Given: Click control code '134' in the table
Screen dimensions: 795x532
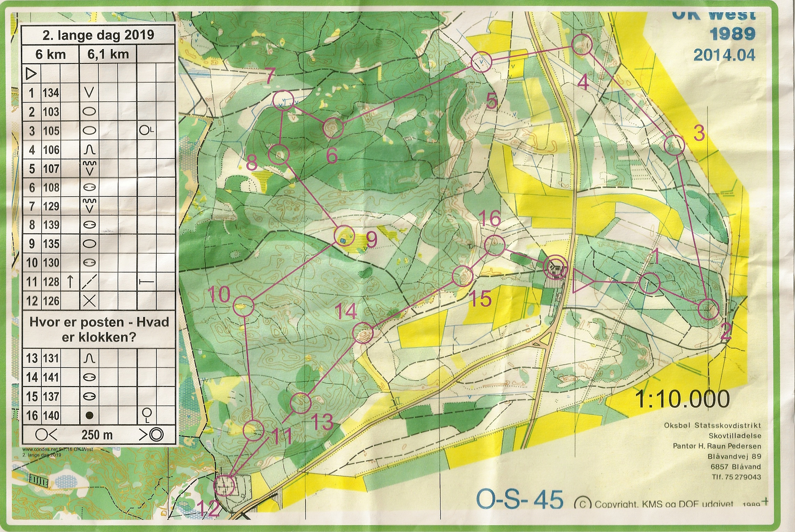Looking at the screenshot, I should 51,93.
